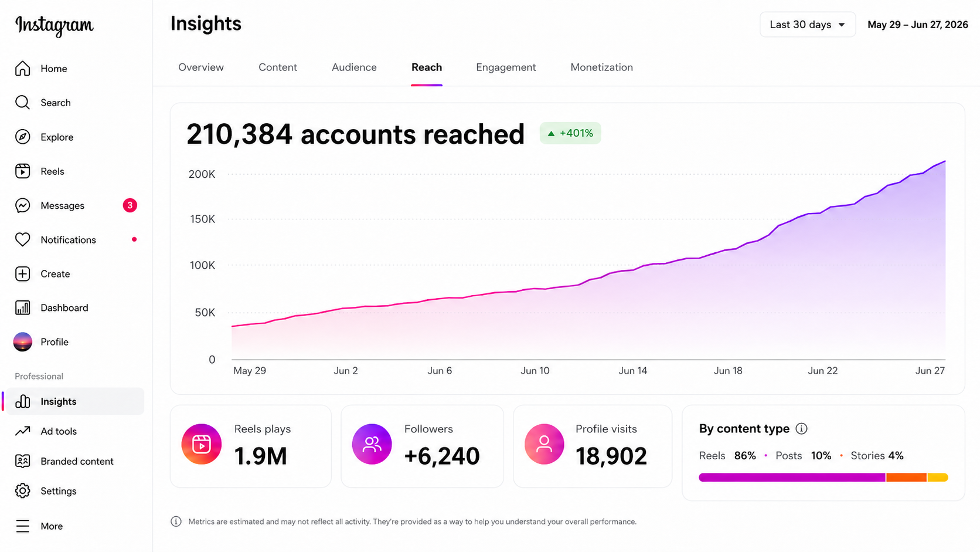
Task: Click the Create plus icon
Action: pos(22,274)
